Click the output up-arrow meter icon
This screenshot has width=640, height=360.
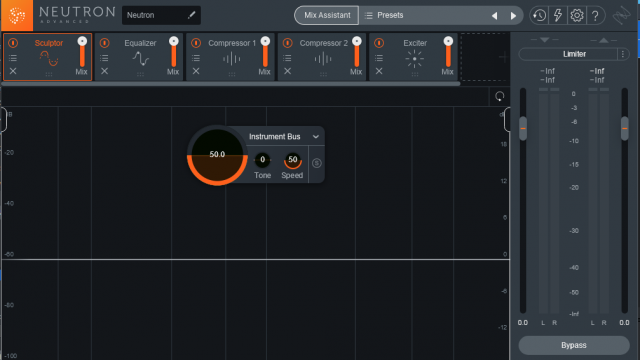coord(604,40)
